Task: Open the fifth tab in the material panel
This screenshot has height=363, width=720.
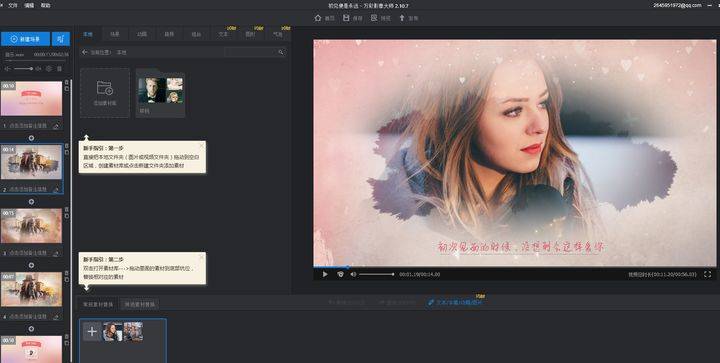Action: [x=196, y=34]
